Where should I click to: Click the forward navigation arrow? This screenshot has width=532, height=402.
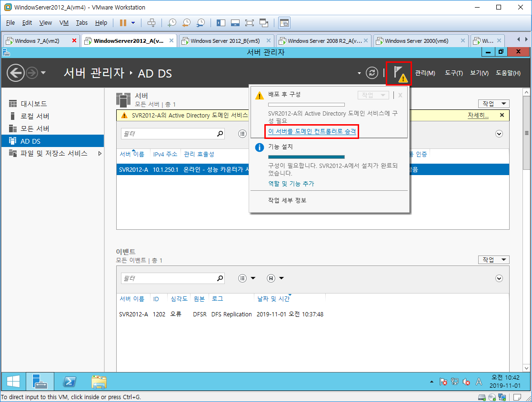click(32, 73)
